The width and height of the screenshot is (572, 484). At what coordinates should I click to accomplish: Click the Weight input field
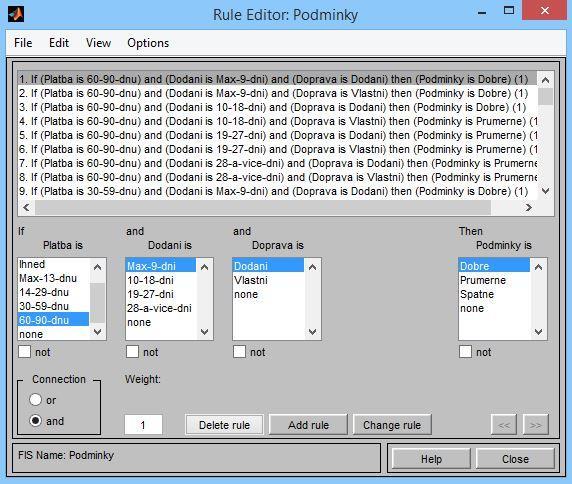click(143, 425)
